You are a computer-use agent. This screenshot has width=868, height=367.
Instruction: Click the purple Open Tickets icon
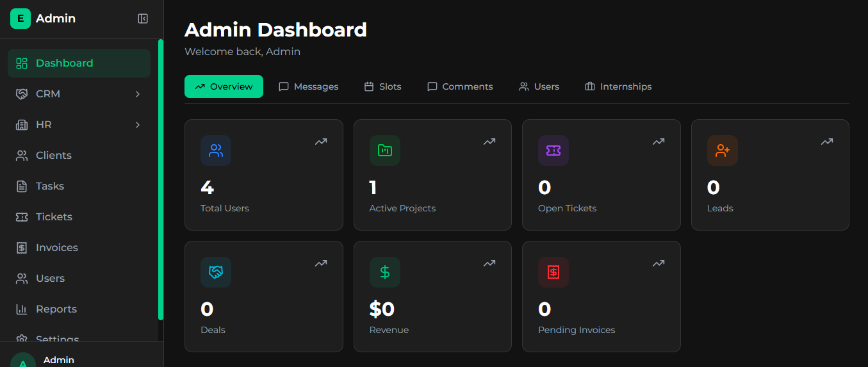coord(553,151)
